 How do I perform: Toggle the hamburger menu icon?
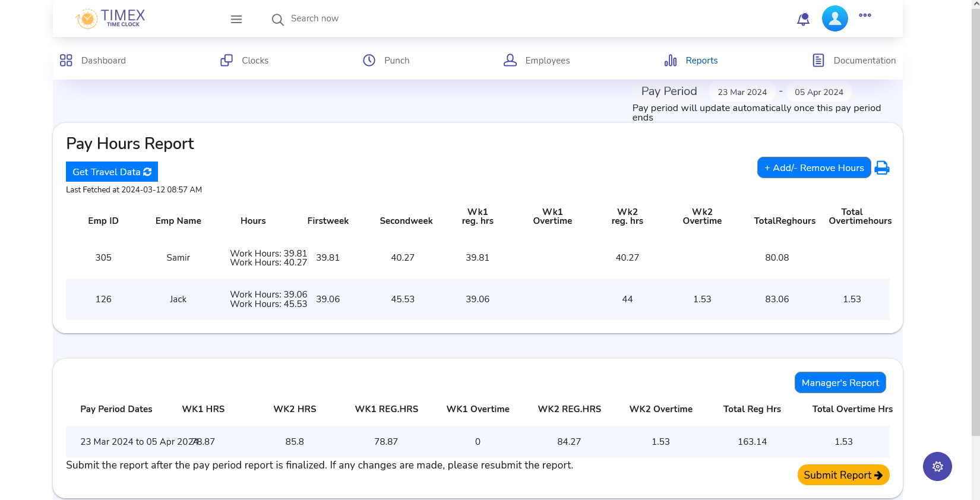coord(236,19)
